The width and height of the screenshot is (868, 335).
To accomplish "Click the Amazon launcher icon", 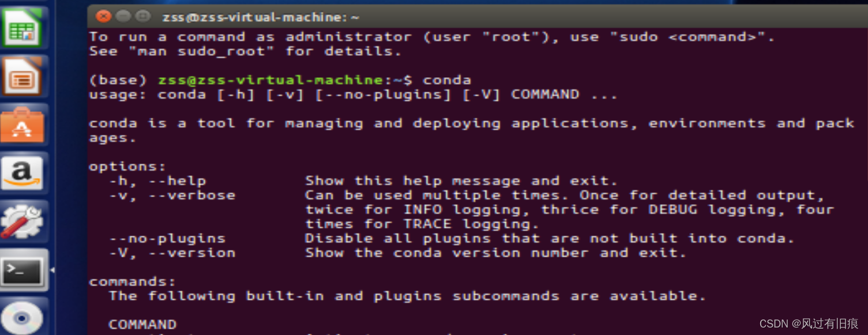I will click(22, 172).
